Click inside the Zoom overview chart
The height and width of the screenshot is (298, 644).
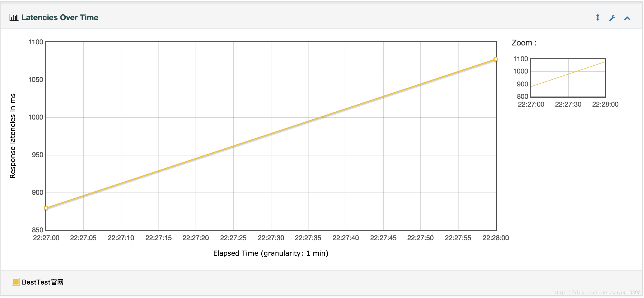pos(568,77)
